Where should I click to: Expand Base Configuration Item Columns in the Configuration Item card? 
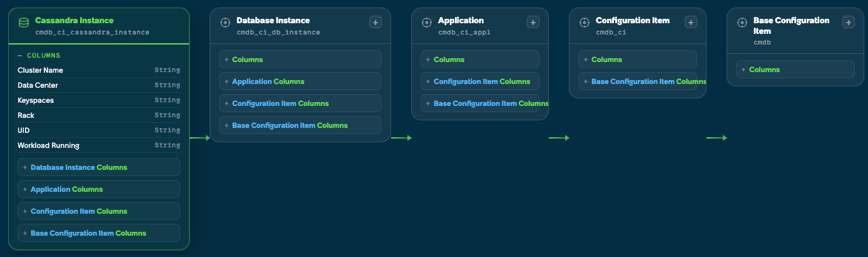(x=638, y=81)
